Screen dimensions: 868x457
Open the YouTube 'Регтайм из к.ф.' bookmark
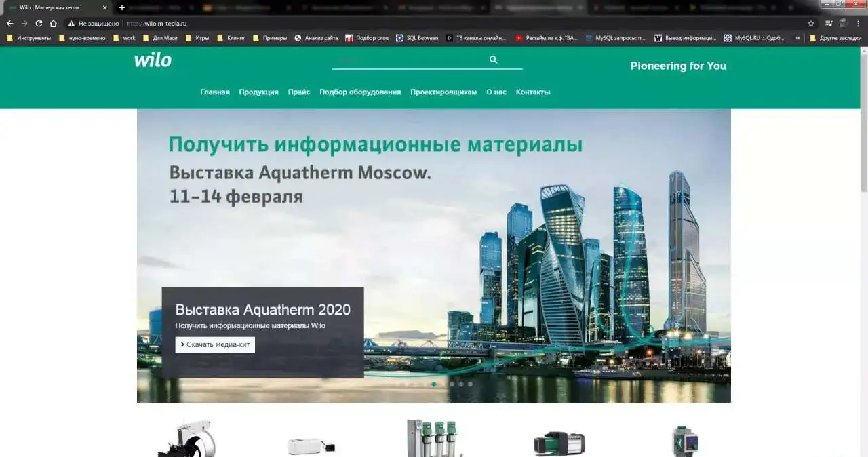point(547,38)
